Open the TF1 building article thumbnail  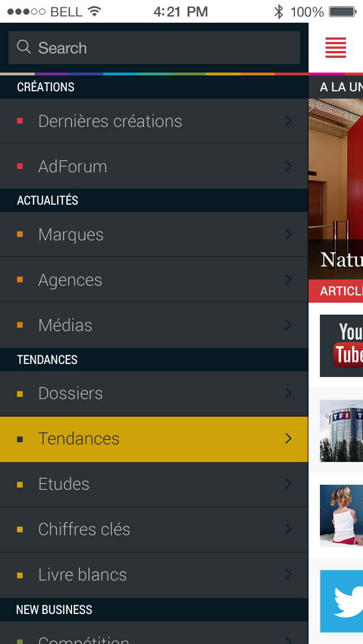pos(341,431)
